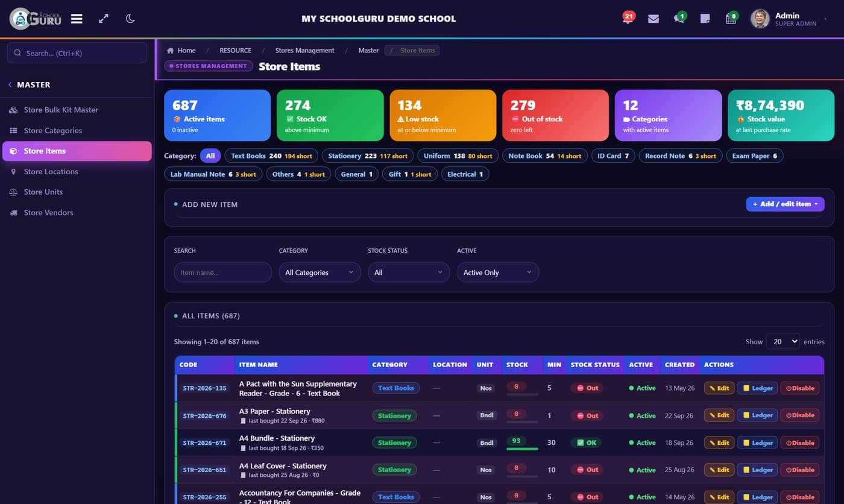
Task: Toggle the hamburger sidebar menu icon
Action: [77, 19]
